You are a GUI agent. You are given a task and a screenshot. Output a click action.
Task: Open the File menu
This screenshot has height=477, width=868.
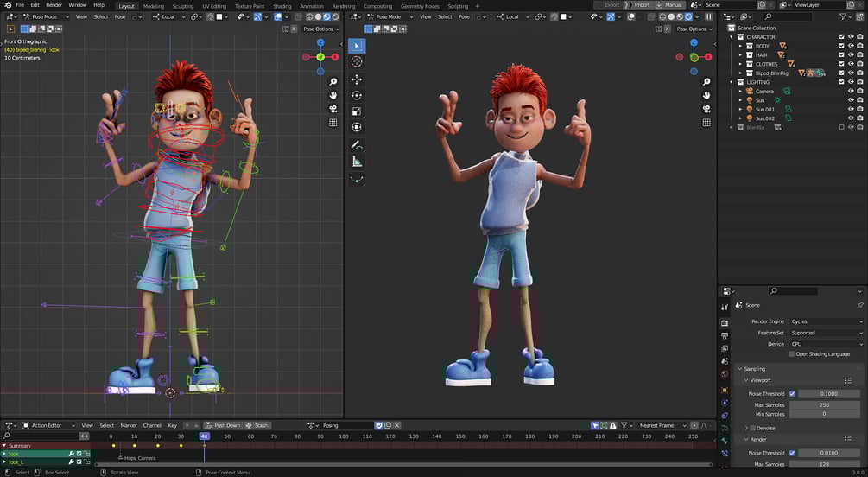[20, 5]
